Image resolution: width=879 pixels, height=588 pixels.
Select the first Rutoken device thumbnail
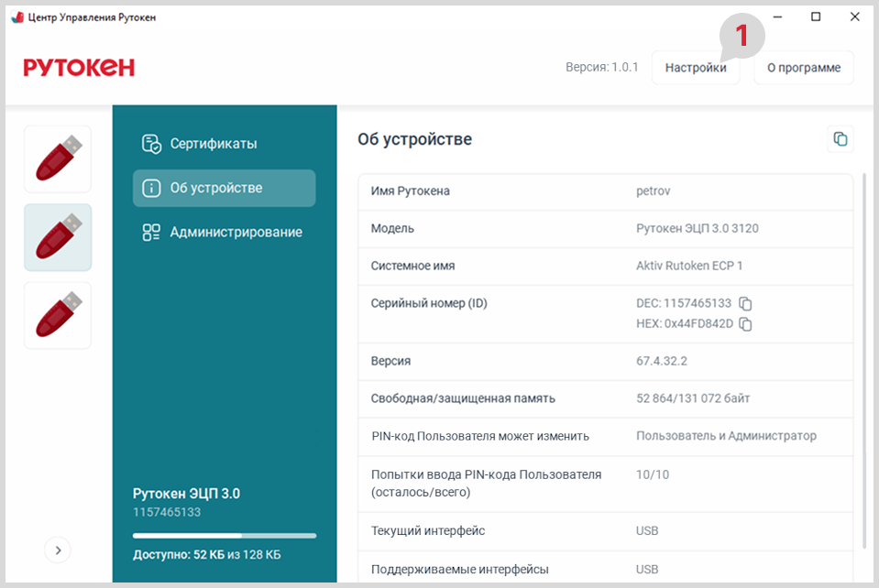pyautogui.click(x=58, y=159)
